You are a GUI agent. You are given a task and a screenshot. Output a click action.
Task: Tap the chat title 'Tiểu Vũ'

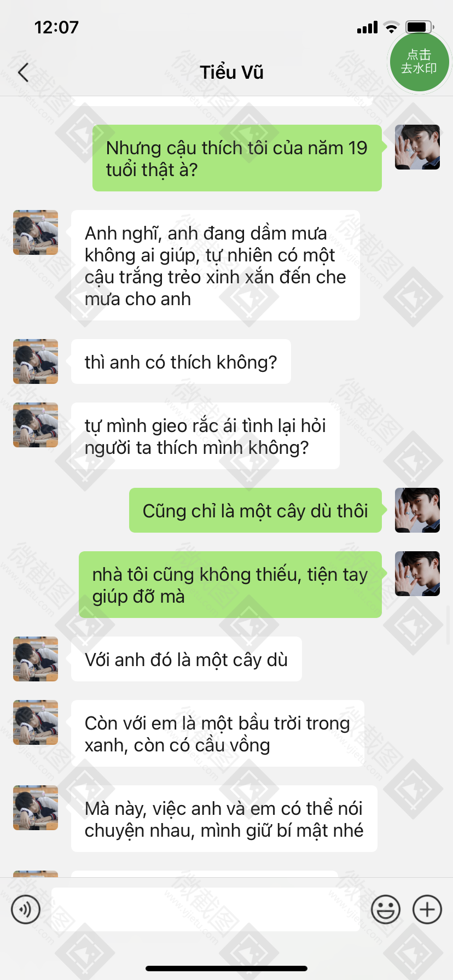tap(231, 72)
